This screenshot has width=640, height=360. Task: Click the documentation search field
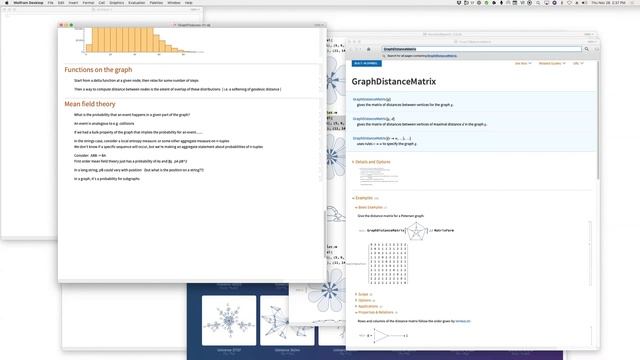pyautogui.click(x=482, y=49)
